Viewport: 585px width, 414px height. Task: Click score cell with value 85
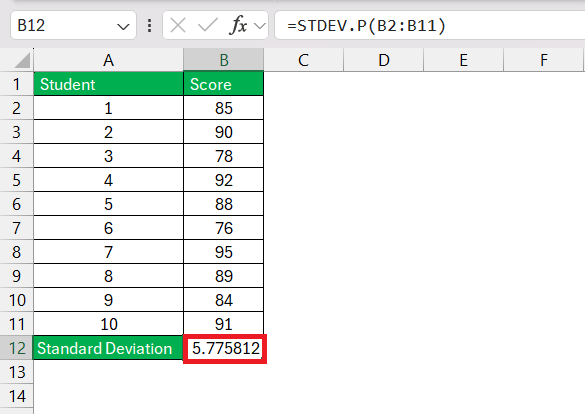pyautogui.click(x=223, y=108)
